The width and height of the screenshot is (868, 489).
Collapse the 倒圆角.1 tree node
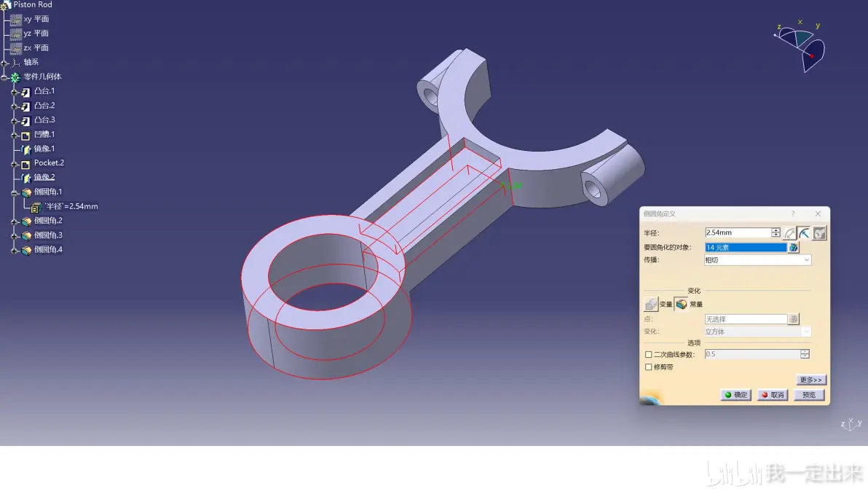click(15, 192)
